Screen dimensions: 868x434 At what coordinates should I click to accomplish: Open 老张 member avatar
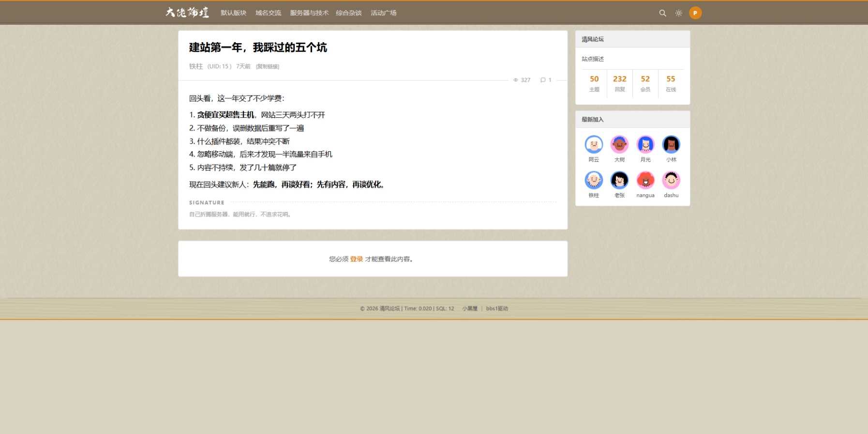(619, 180)
